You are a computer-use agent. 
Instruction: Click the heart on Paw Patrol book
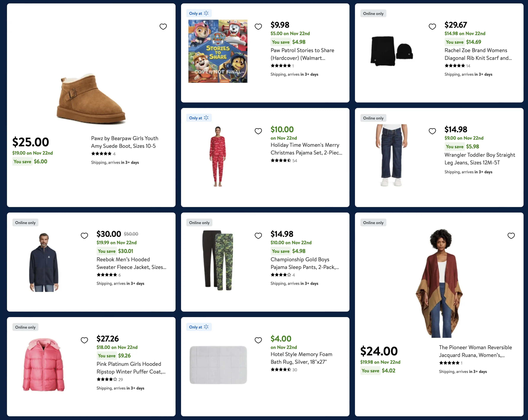(258, 26)
